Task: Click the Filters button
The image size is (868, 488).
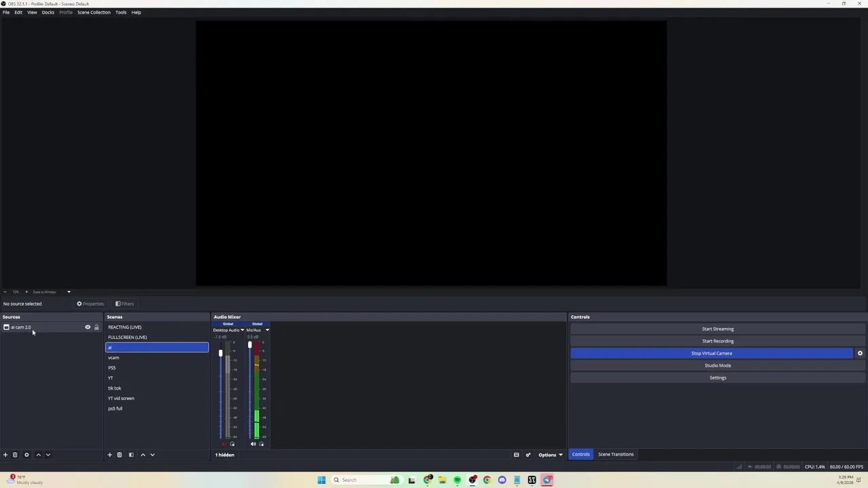Action: (125, 304)
